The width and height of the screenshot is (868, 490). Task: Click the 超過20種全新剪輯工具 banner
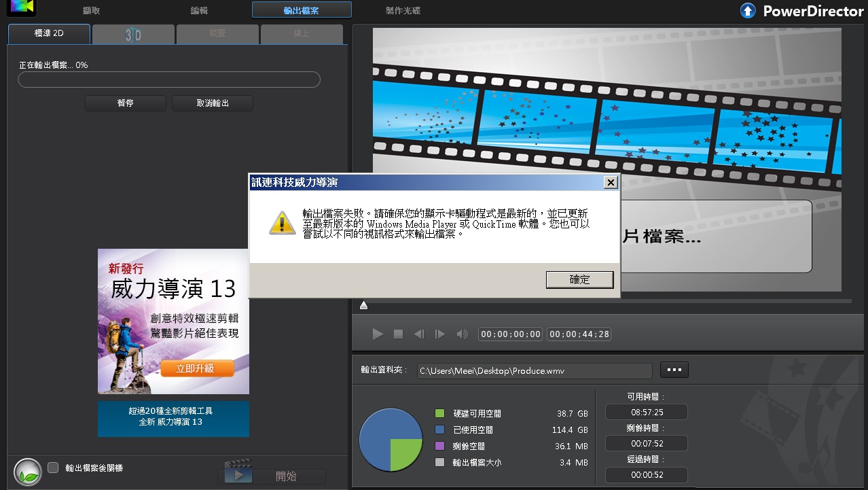pos(173,419)
